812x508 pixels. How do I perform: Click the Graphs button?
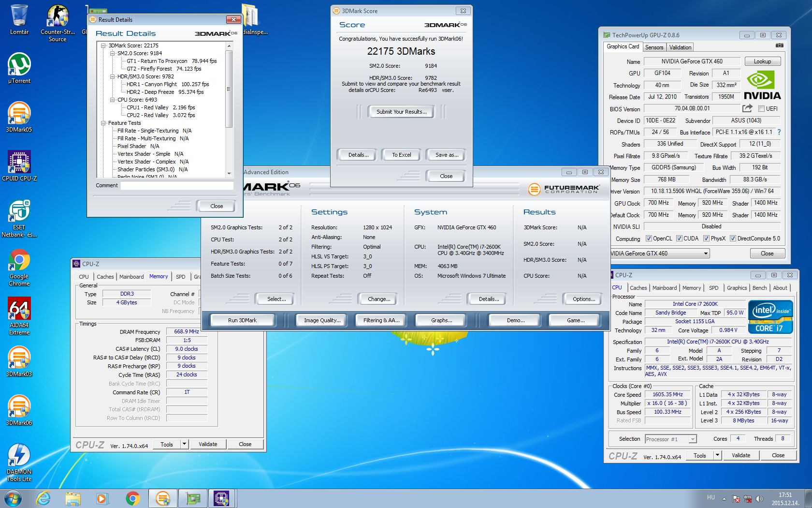click(441, 320)
